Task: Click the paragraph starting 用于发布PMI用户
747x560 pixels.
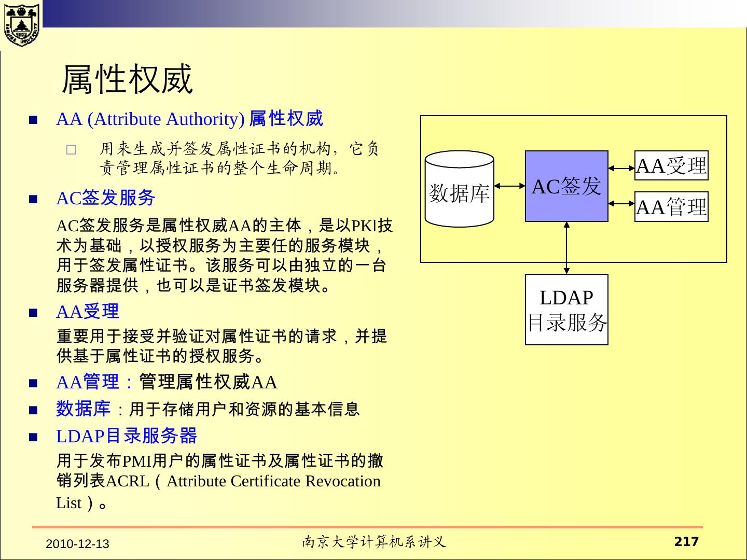Action: [219, 481]
